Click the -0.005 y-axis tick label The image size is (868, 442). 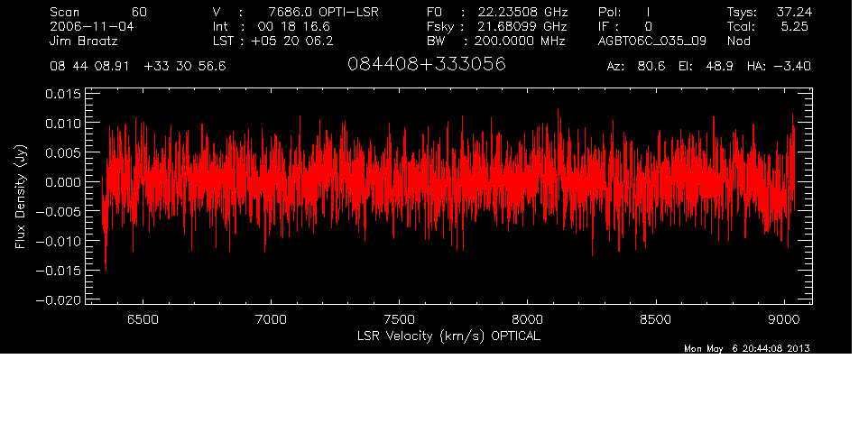tap(59, 211)
